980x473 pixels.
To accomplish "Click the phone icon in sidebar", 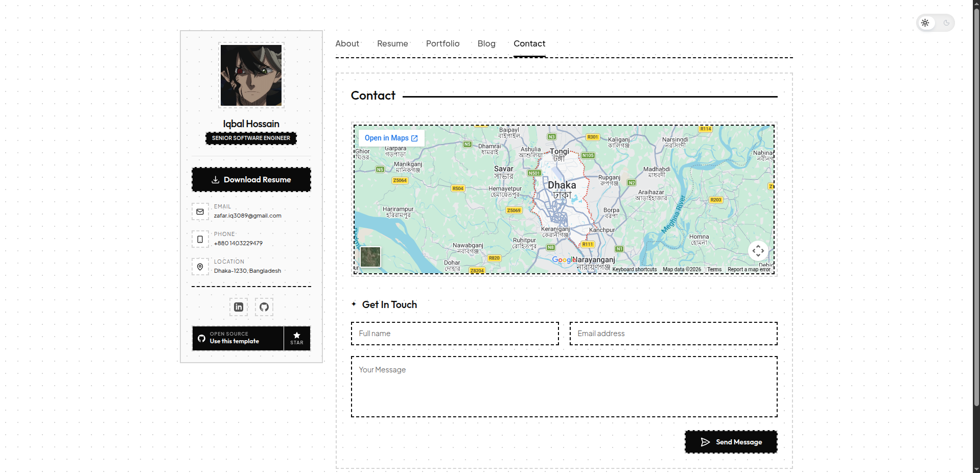I will coord(200,239).
